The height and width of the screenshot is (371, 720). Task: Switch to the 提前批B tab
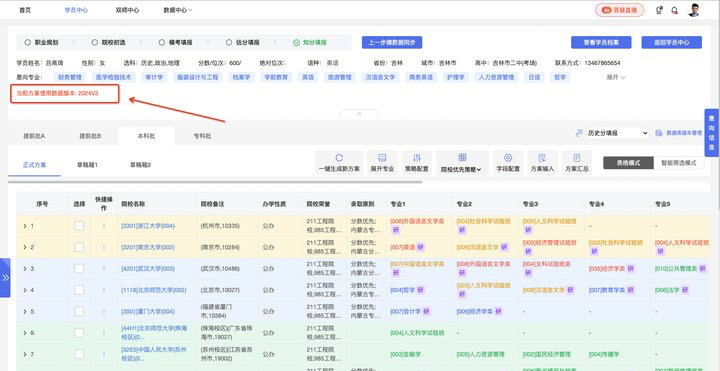90,136
